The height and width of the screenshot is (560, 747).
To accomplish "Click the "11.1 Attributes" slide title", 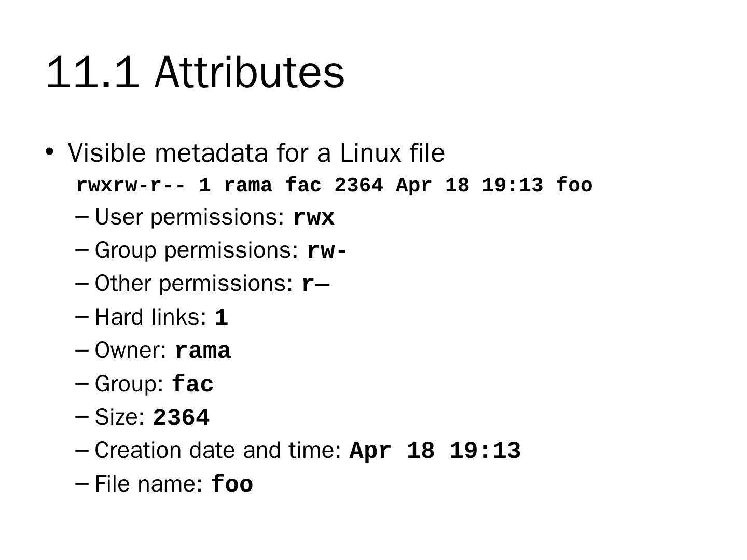I will click(x=195, y=72).
